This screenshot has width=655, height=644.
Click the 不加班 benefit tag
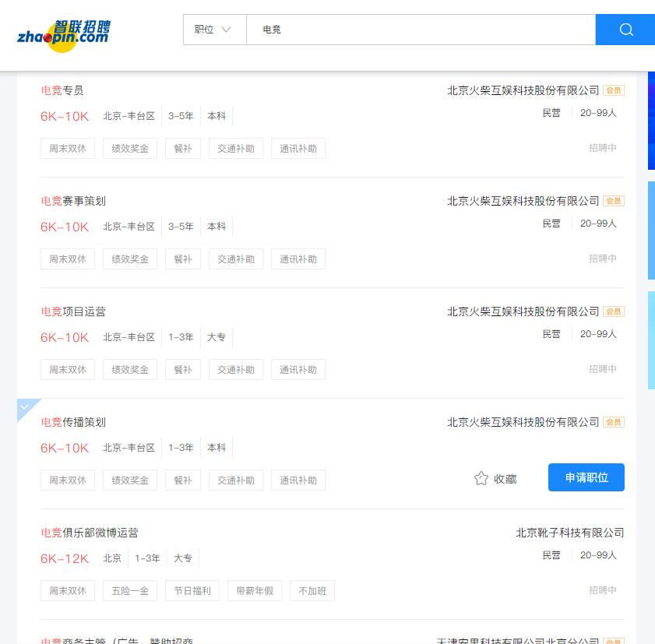(312, 591)
